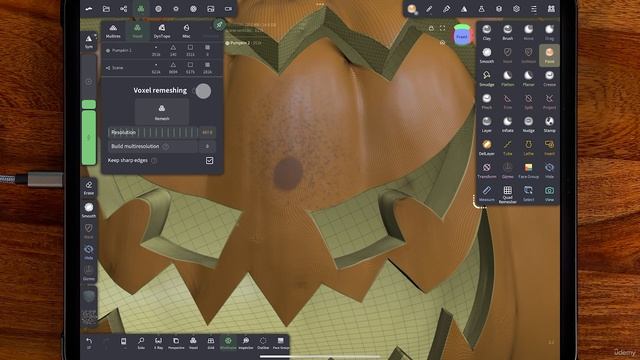Toggle X-Ray display in bottom bar
This screenshot has width=640, height=360.
click(158, 343)
